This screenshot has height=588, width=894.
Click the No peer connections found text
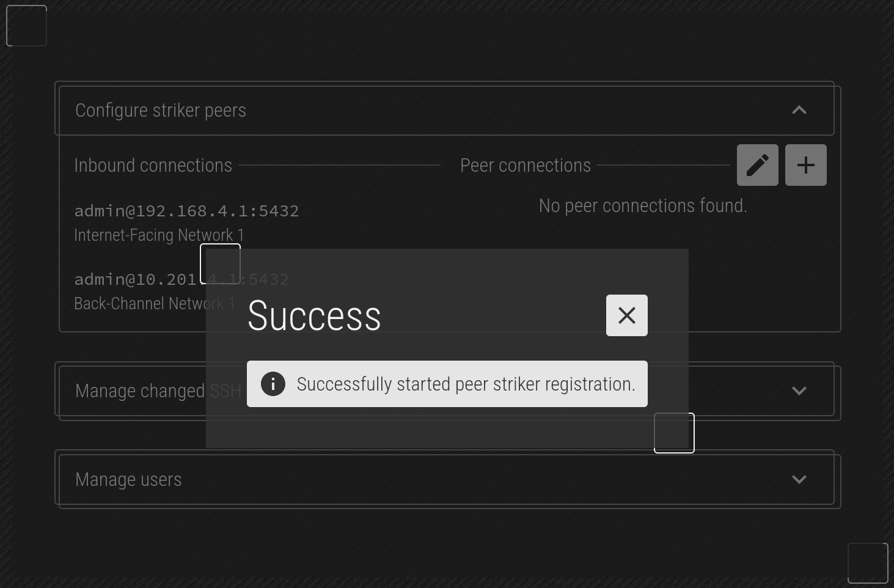[643, 206]
